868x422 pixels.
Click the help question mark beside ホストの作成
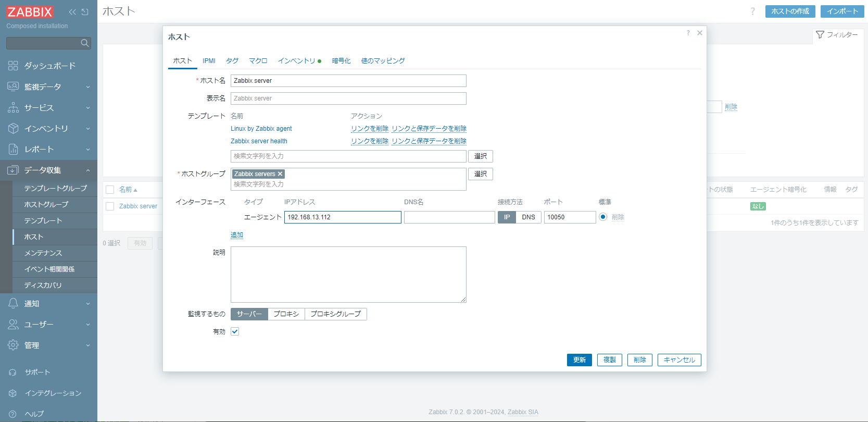pyautogui.click(x=752, y=11)
